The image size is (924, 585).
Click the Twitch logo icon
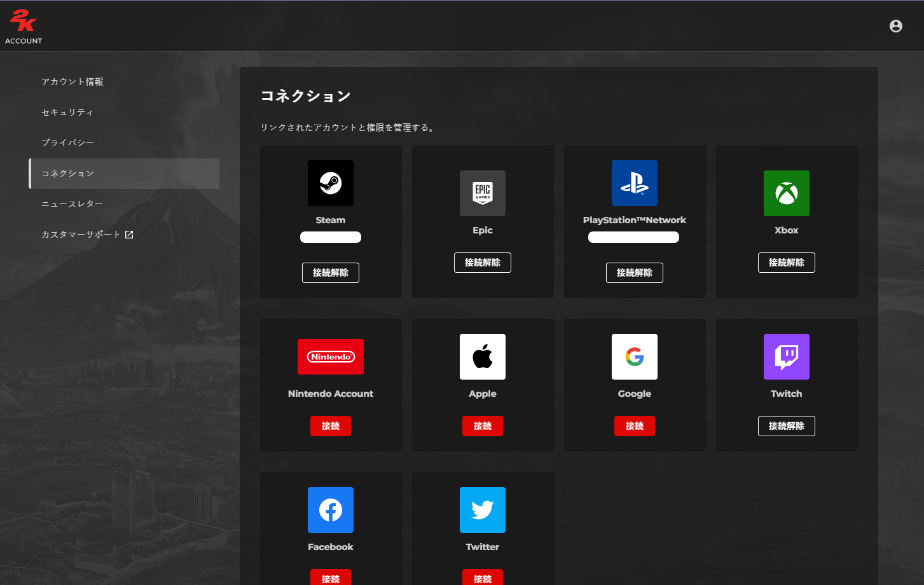point(787,357)
